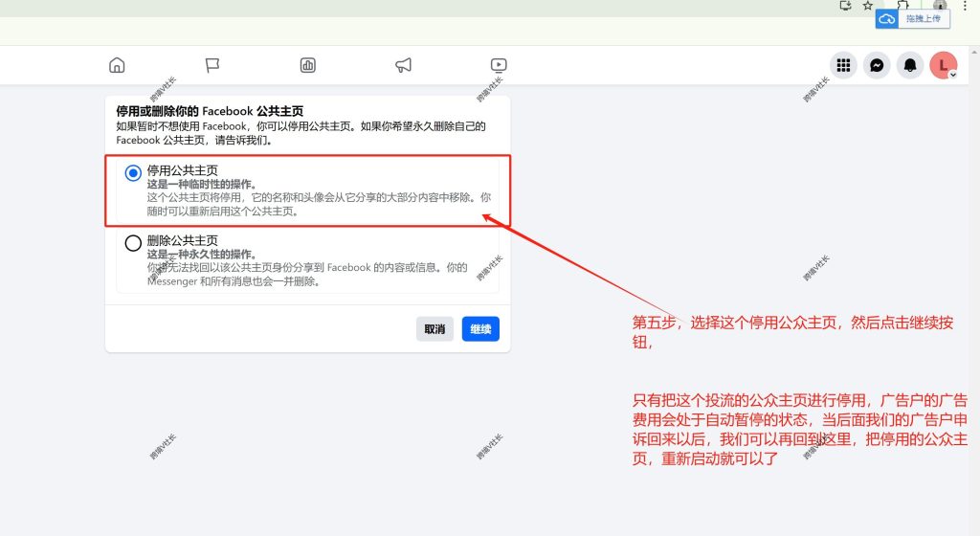980x536 pixels.
Task: Click the install/cast icon in browser bar
Action: click(x=846, y=6)
